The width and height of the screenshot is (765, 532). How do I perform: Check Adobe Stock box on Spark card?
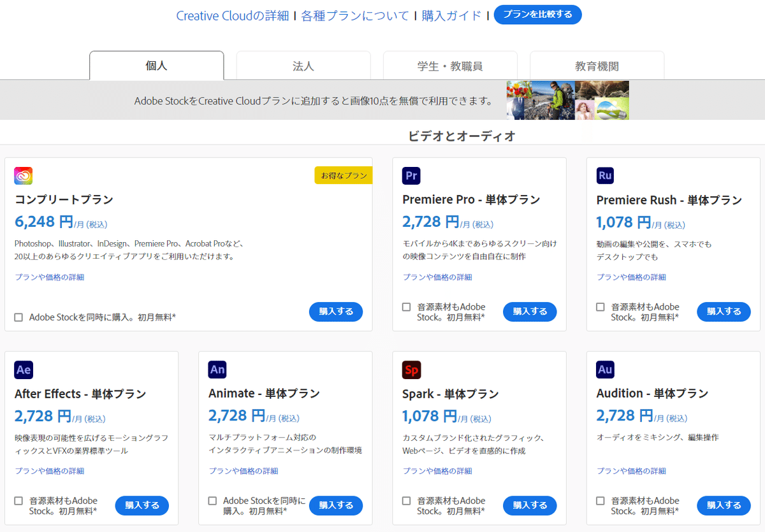point(406,501)
